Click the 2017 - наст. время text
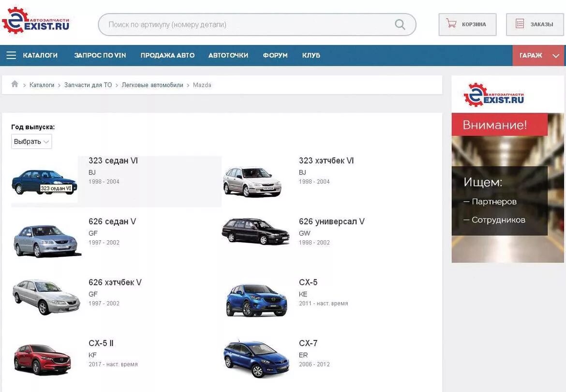 point(113,364)
